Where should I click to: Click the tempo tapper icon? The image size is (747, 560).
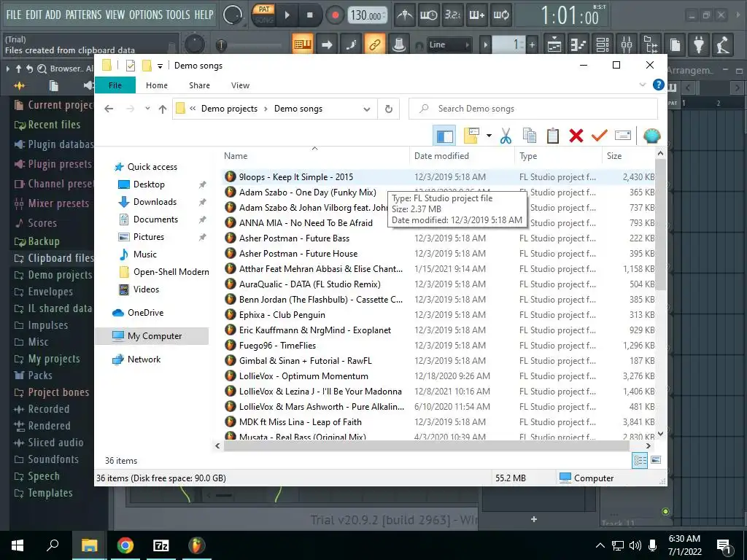723,44
